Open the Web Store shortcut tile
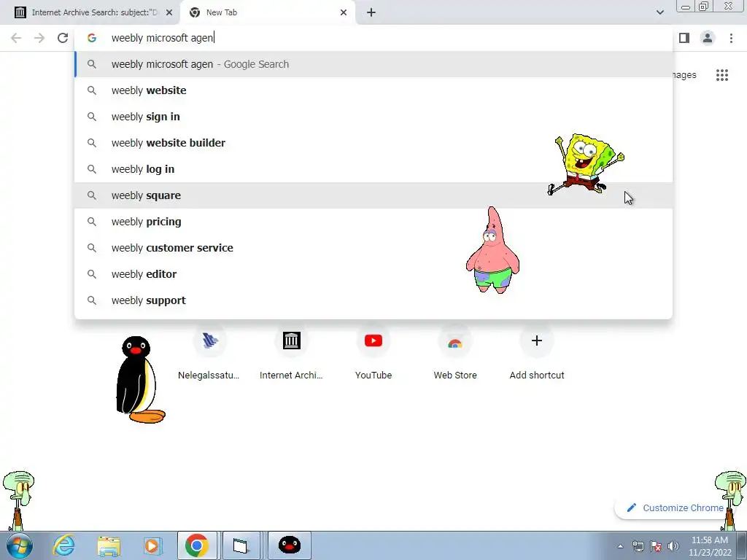The image size is (747, 560). (x=455, y=354)
